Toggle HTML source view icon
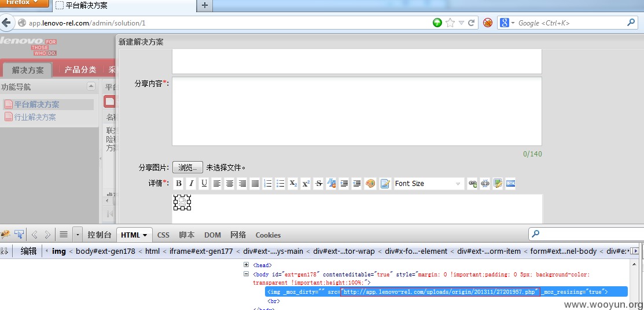644x310 pixels. [510, 184]
